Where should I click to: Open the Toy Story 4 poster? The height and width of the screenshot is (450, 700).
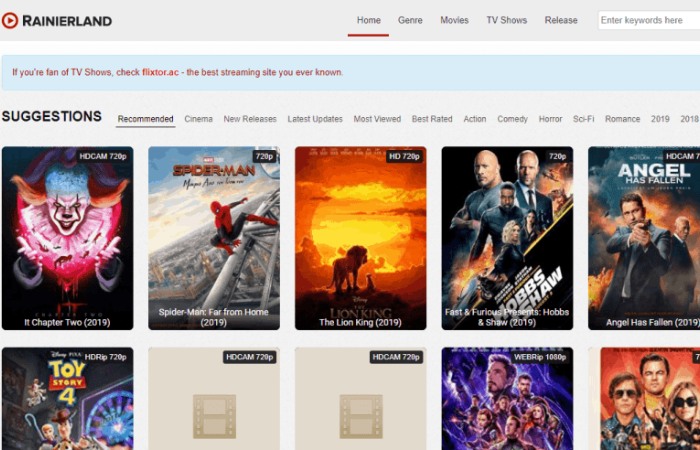[67, 399]
